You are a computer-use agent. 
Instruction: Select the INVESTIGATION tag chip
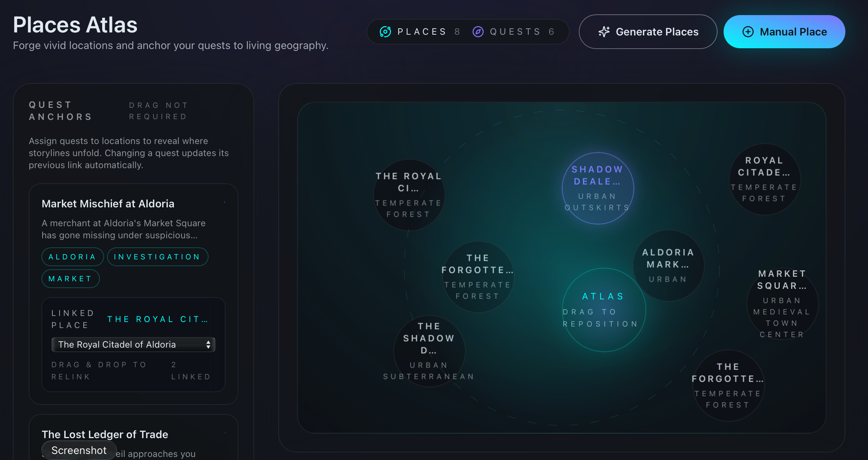click(157, 257)
